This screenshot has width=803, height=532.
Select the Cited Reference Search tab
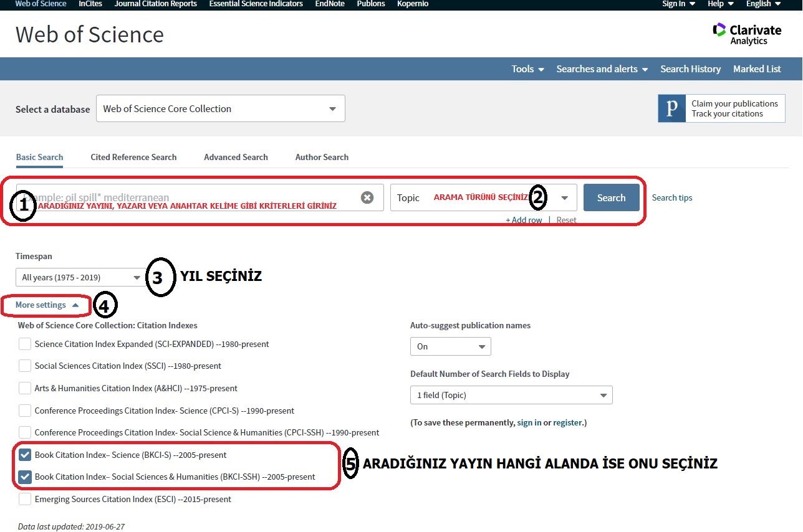(x=133, y=157)
